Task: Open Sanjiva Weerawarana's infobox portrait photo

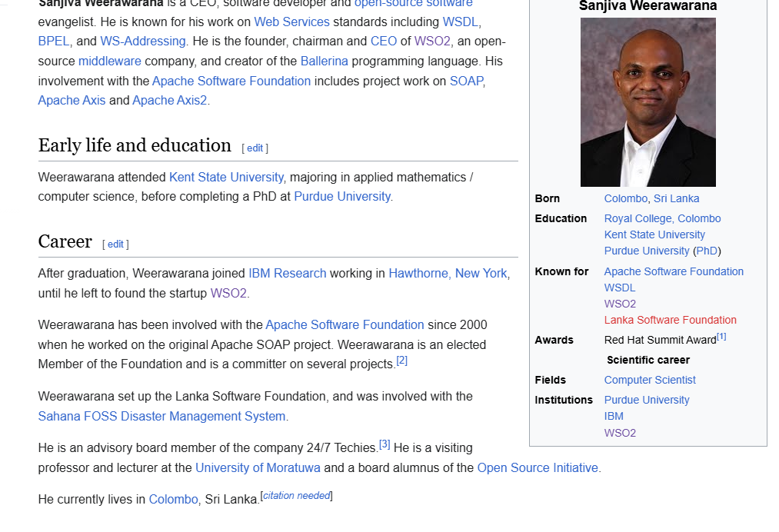Action: click(x=648, y=102)
